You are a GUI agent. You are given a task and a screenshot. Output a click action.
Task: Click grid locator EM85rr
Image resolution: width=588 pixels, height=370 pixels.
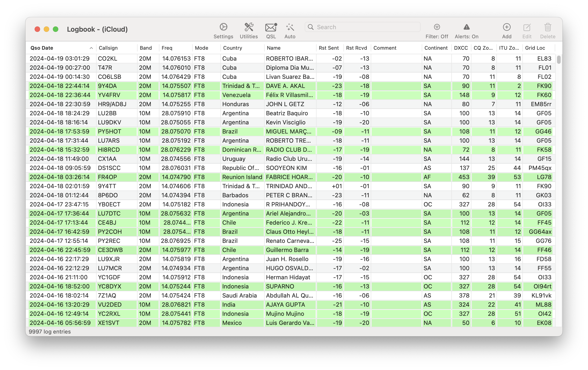pos(541,104)
